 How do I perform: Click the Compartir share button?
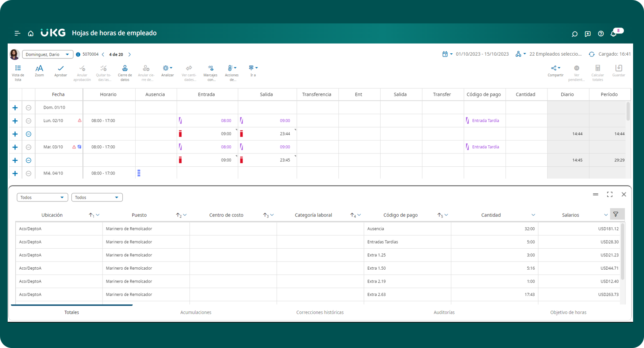(x=555, y=69)
